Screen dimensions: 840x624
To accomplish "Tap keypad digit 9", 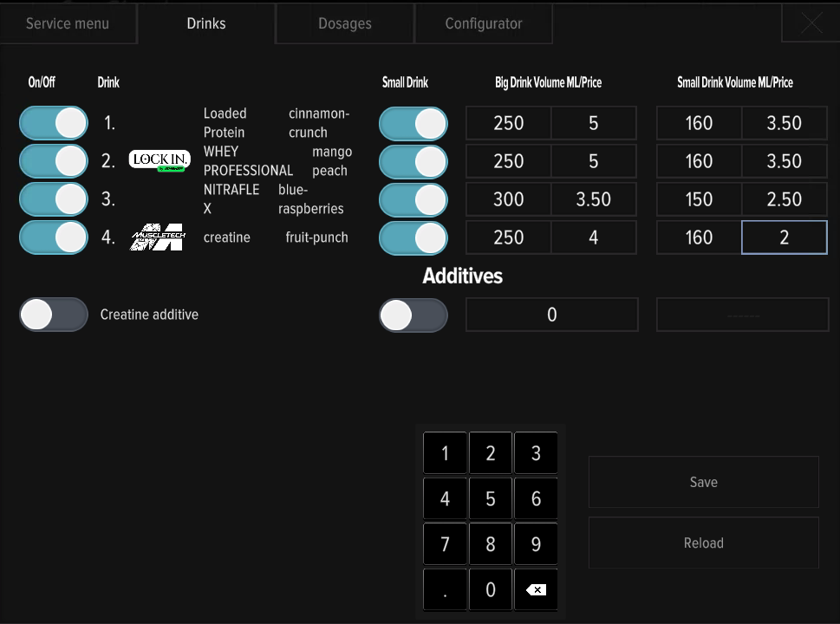I will pos(536,544).
